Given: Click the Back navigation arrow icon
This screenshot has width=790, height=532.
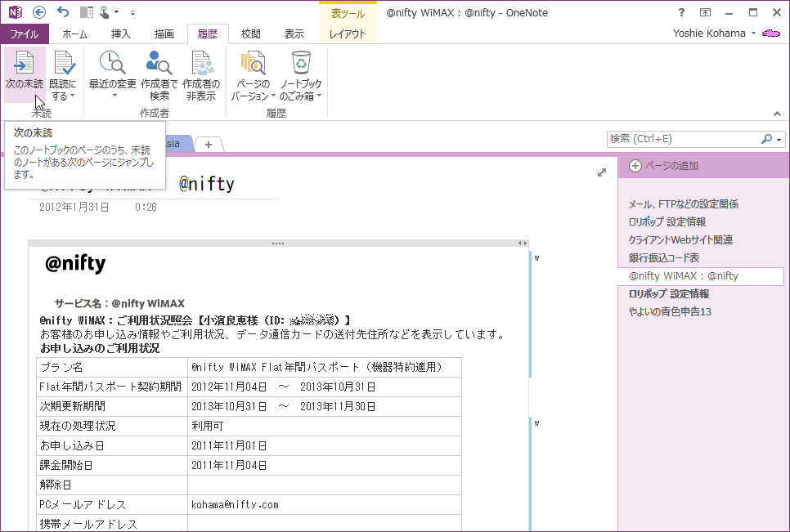Looking at the screenshot, I should [40, 12].
